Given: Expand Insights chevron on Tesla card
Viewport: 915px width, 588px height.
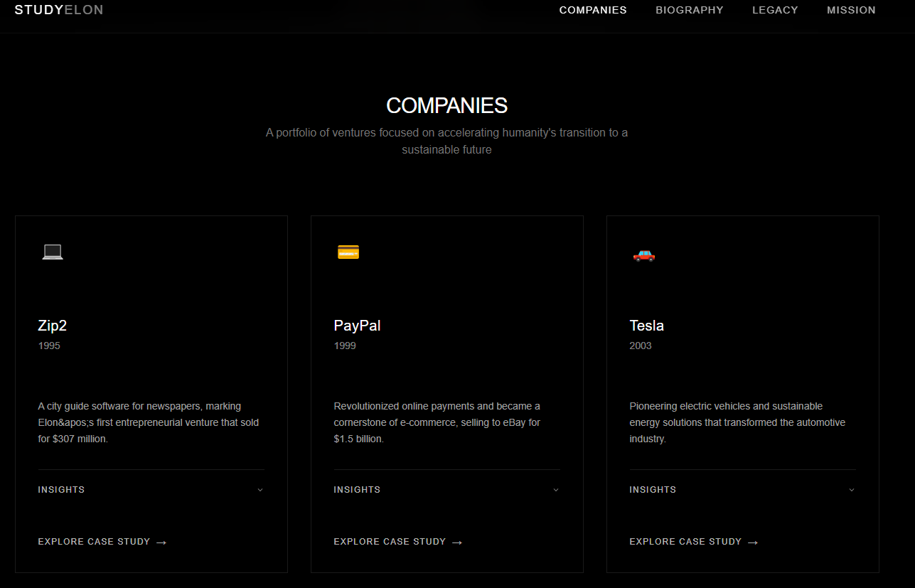Looking at the screenshot, I should (852, 490).
